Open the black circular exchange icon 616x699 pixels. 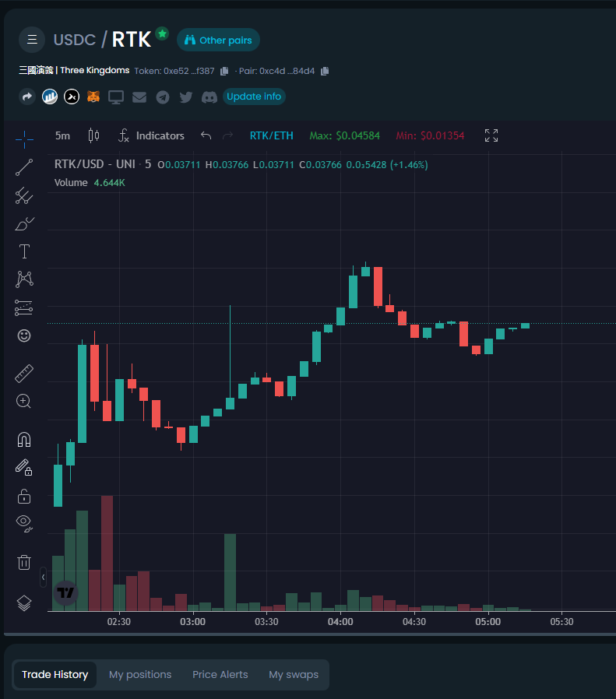click(72, 97)
